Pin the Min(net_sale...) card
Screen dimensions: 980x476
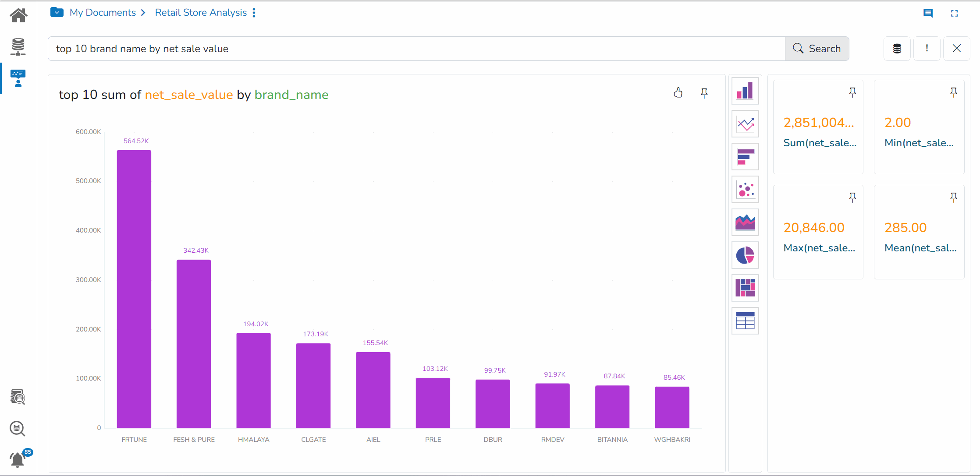(953, 92)
